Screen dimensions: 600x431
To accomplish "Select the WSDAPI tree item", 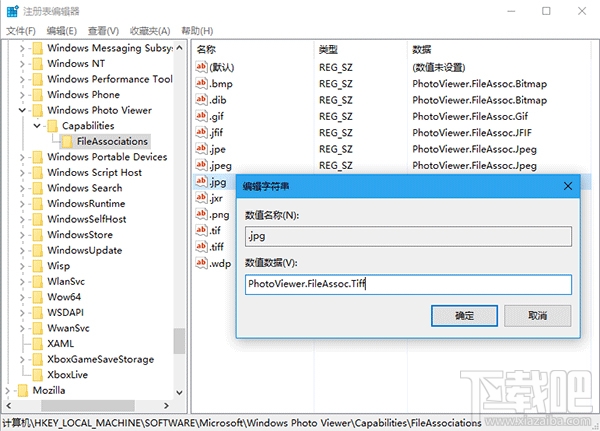I will coord(65,313).
